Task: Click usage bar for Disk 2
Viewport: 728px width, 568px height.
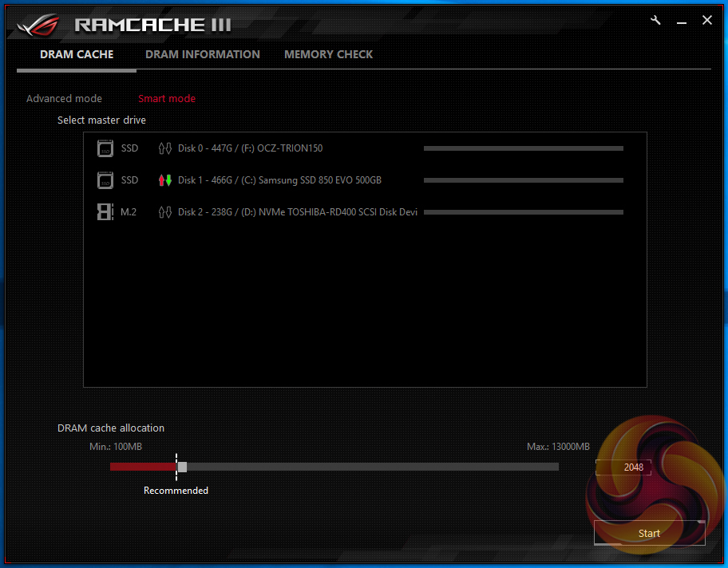Action: pos(524,212)
